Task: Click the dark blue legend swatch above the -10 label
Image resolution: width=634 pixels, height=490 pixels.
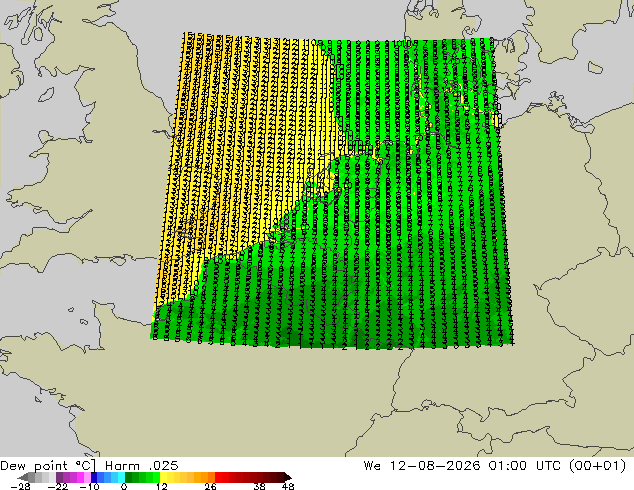Action: 94,477
